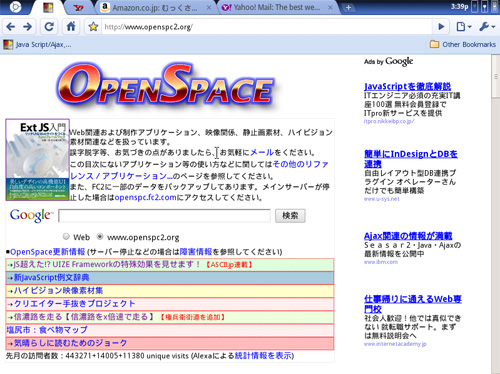Image resolution: width=500 pixels, height=374 pixels.
Task: Open the page menu document icon
Action: 464,26
